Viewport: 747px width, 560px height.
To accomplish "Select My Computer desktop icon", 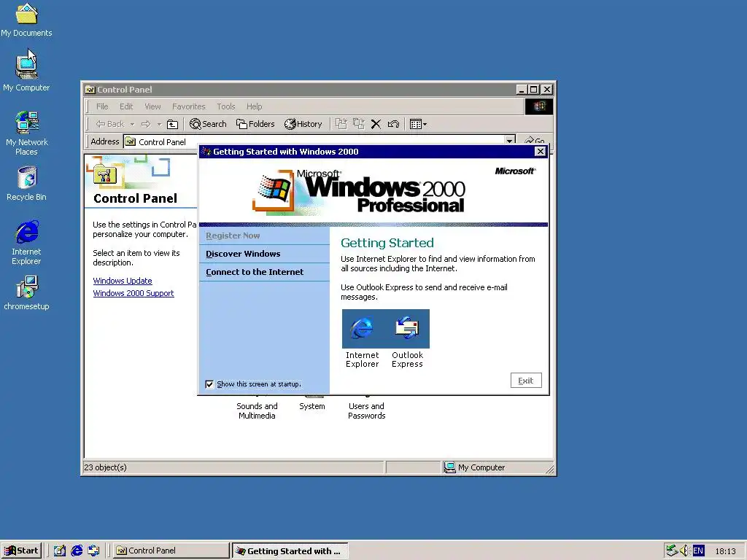I will pyautogui.click(x=26, y=71).
